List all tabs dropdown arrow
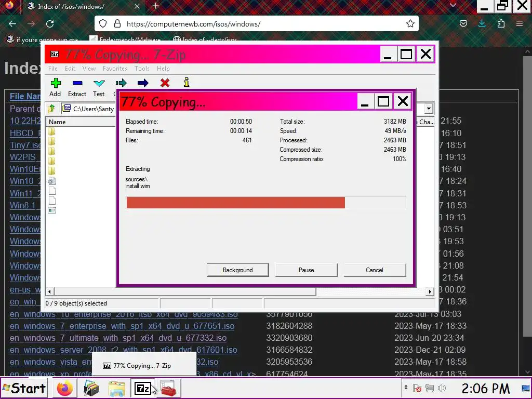 [453, 5]
